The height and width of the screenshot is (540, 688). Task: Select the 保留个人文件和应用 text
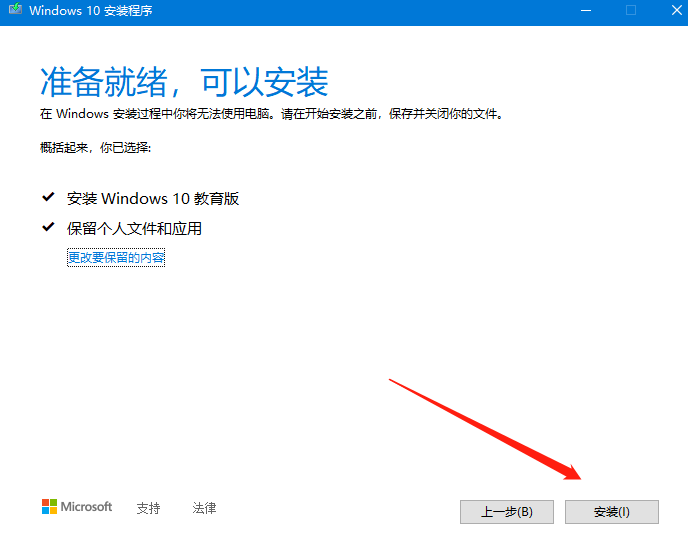pos(134,228)
